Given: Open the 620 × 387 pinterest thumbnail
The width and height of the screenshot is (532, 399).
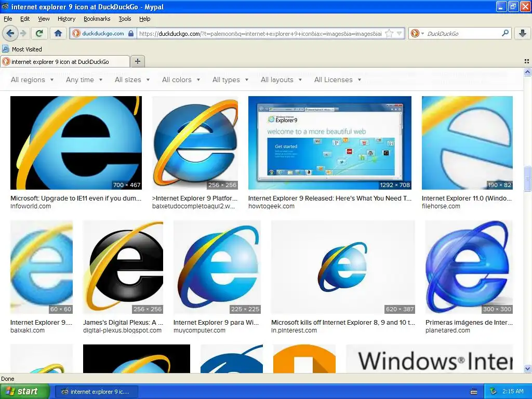Looking at the screenshot, I should click(343, 267).
